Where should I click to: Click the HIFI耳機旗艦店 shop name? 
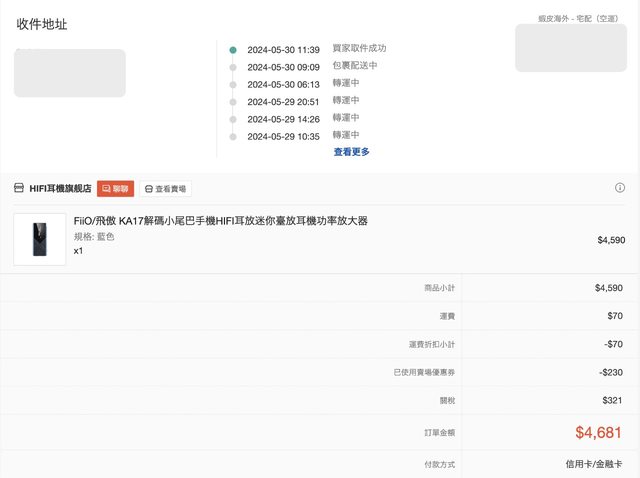tap(60, 188)
